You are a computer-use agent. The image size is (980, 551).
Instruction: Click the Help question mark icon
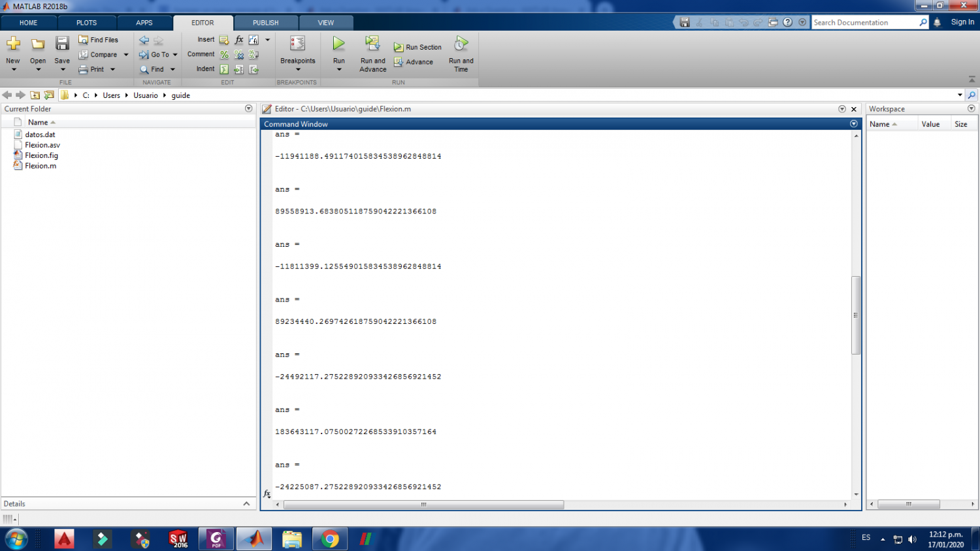788,22
